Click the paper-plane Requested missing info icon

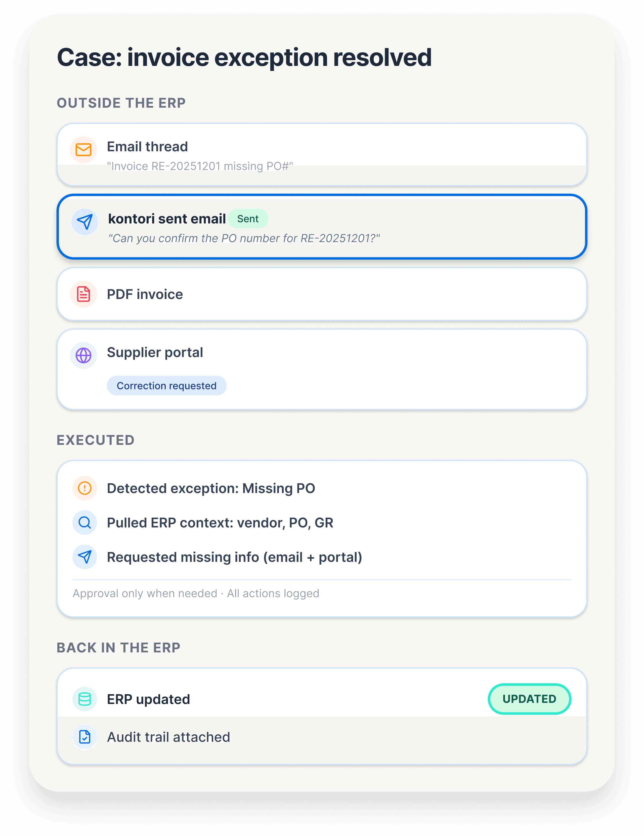point(84,557)
